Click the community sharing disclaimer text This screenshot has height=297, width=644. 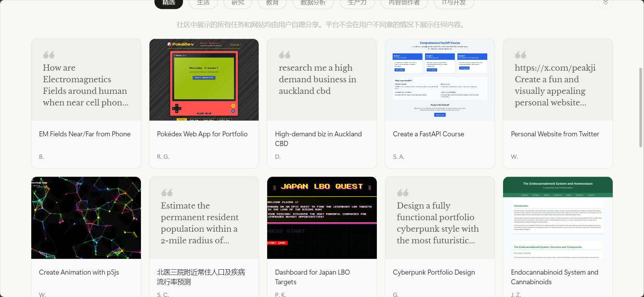(322, 25)
